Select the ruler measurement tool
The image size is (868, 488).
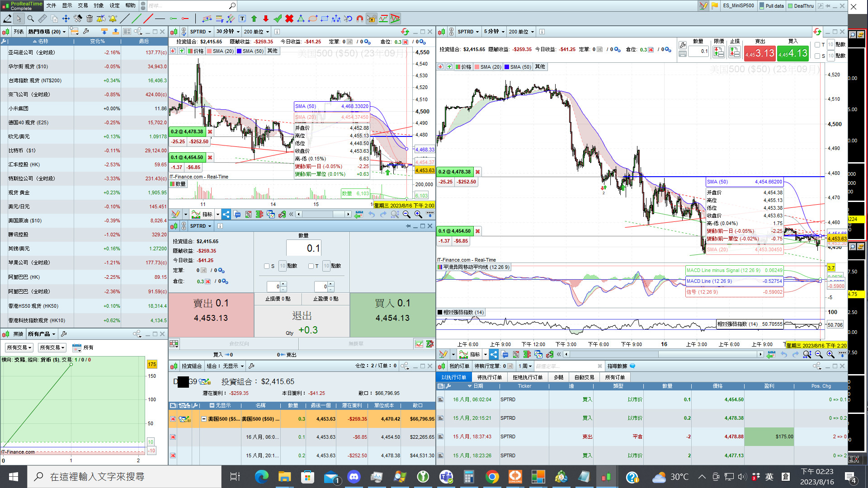[42, 19]
